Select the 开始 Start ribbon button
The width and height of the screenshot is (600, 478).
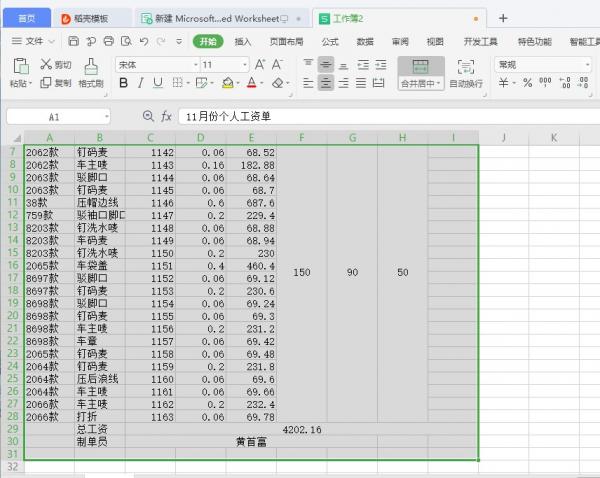[208, 41]
